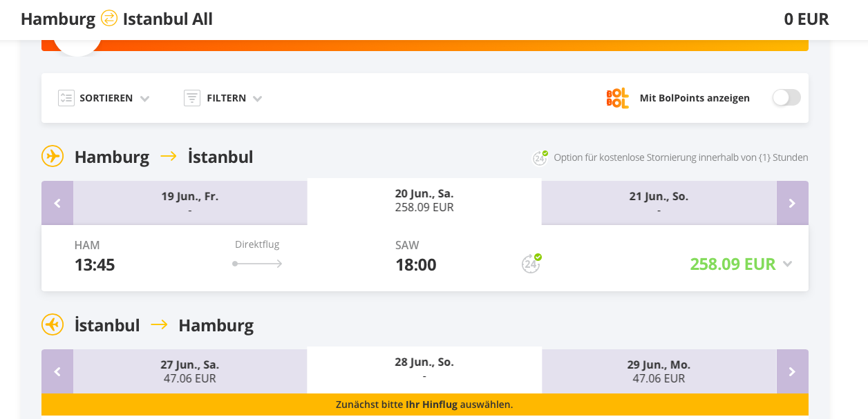This screenshot has height=419, width=868.
Task: Show earlier outbound dates with left arrow
Action: (x=57, y=203)
